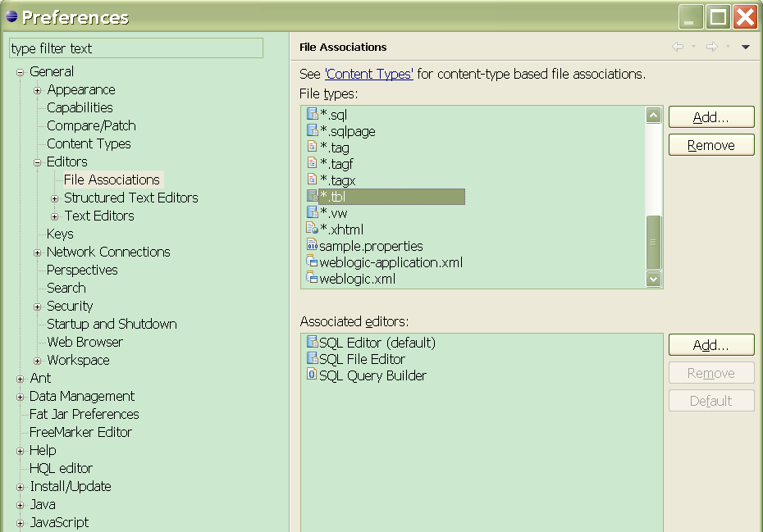
Task: Select the Content Types preference page
Action: pos(89,143)
